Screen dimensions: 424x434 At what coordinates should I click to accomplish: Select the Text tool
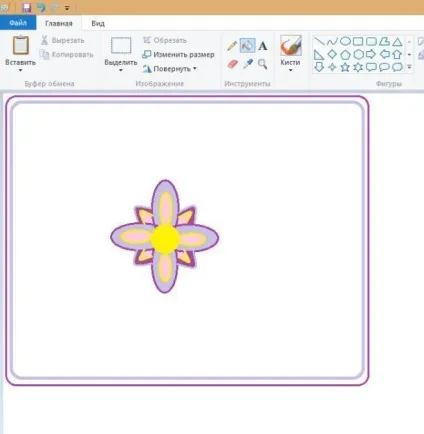tap(263, 46)
